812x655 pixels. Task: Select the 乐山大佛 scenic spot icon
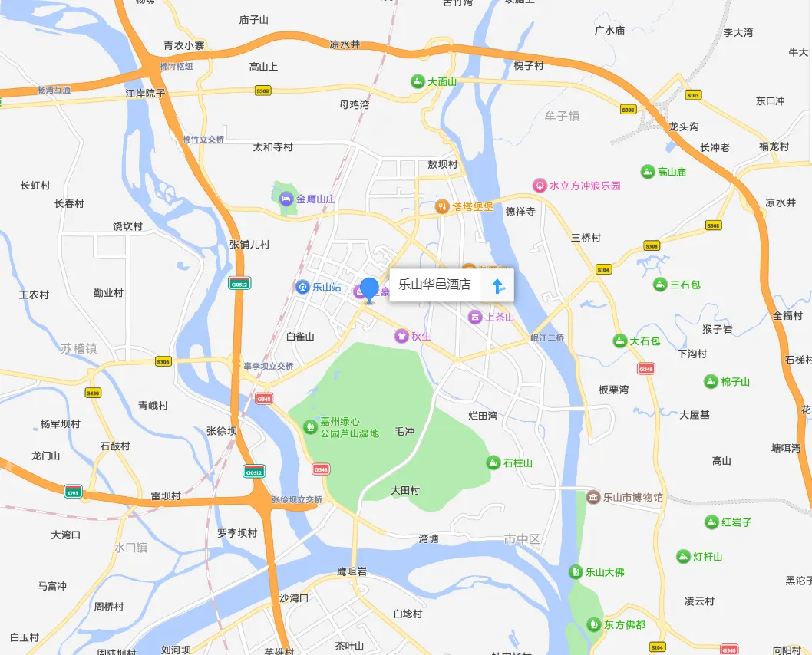pyautogui.click(x=576, y=571)
